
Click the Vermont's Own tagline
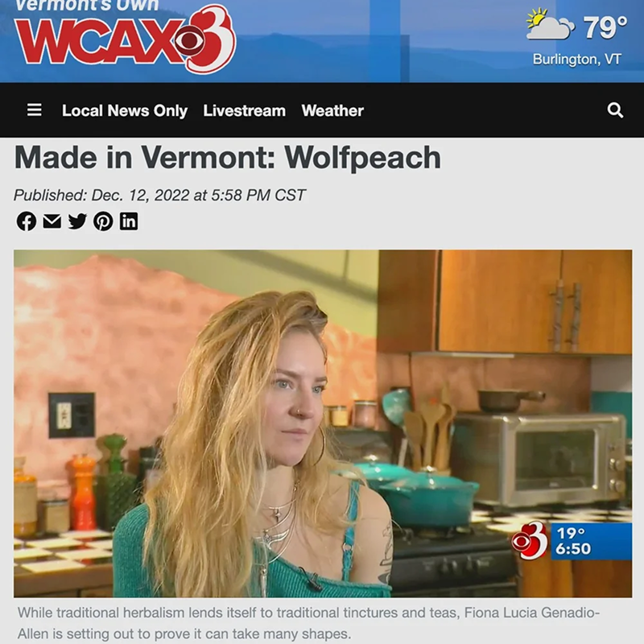(87, 5)
